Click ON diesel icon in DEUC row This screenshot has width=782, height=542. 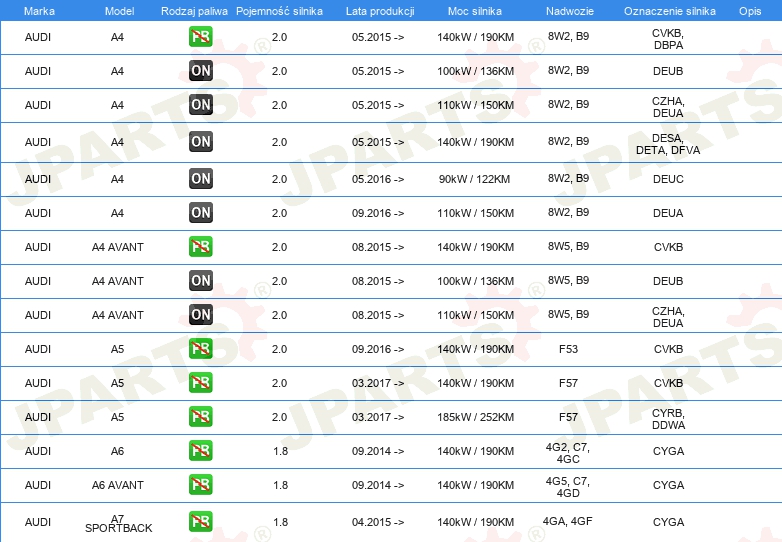pyautogui.click(x=200, y=179)
